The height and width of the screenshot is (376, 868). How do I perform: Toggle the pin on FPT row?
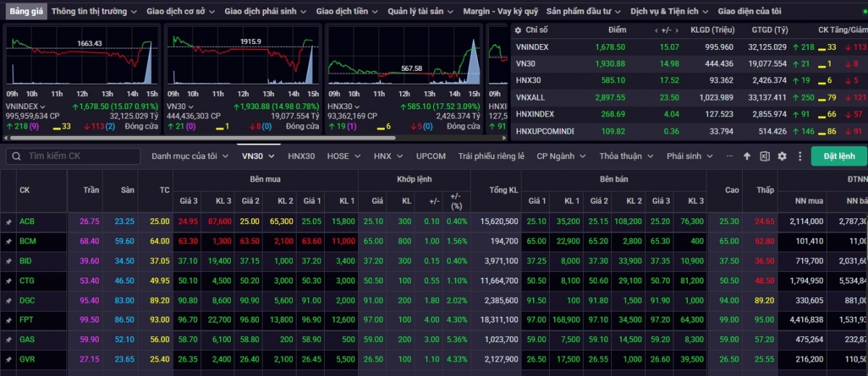point(9,320)
